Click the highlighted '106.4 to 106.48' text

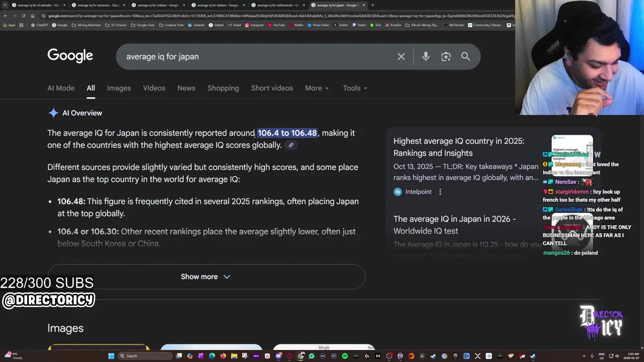click(x=287, y=133)
